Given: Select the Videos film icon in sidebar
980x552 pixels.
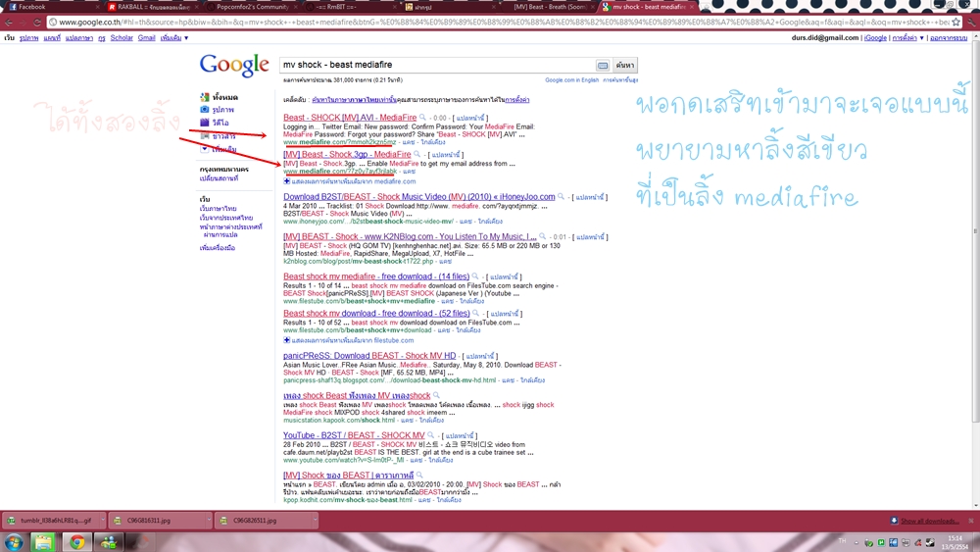Looking at the screenshot, I should point(205,123).
